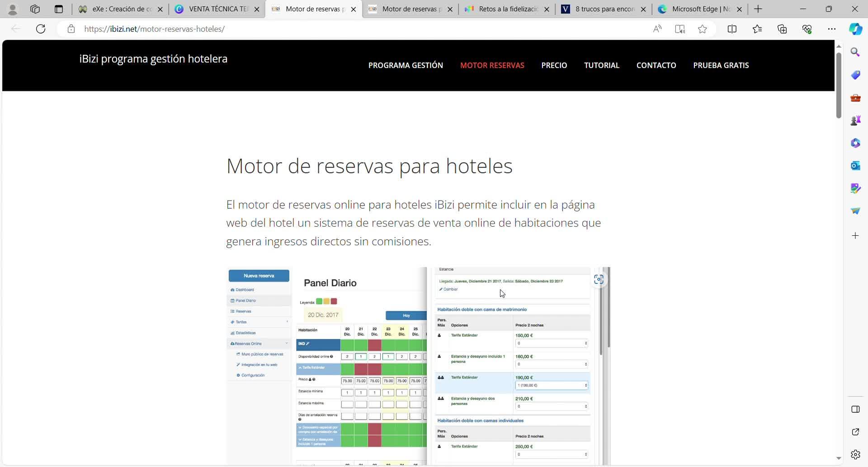
Task: Switch to the Microsoft Edge tab
Action: 700,9
